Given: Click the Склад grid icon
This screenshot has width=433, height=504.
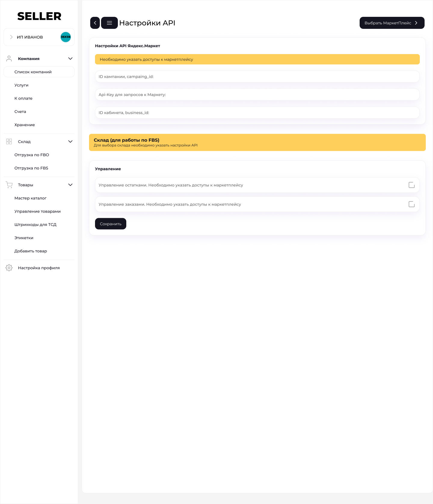Looking at the screenshot, I should point(9,142).
